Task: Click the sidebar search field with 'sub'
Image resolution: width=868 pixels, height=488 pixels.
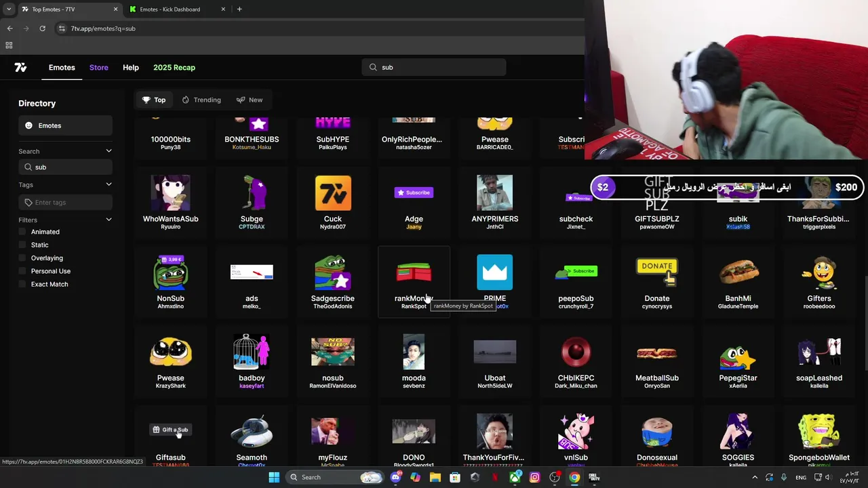Action: (x=65, y=167)
